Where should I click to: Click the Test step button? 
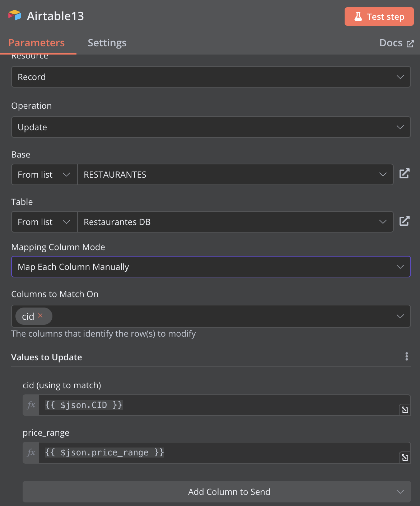(x=379, y=17)
